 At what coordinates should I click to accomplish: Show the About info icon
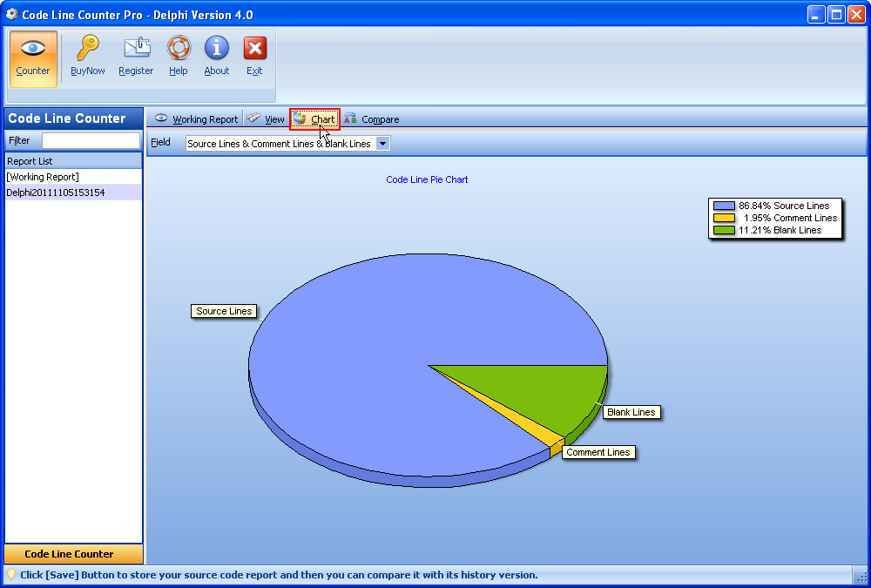217,50
